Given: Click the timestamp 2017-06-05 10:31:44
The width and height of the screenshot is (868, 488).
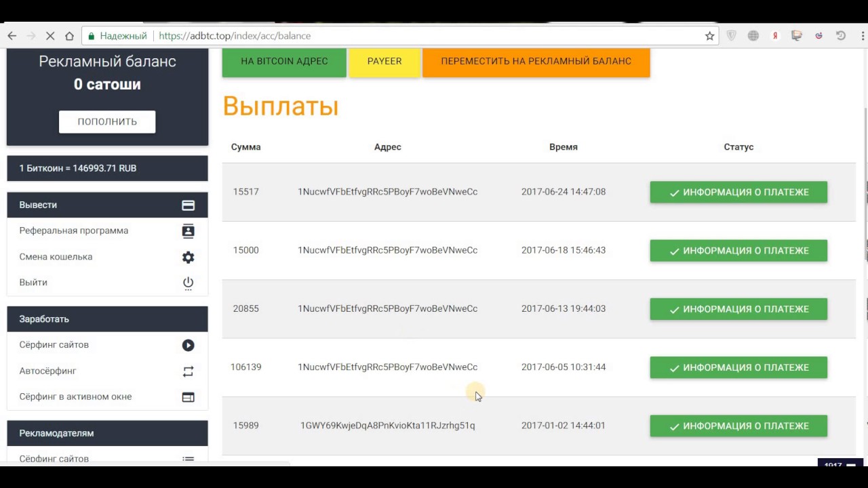Looking at the screenshot, I should coord(564,367).
